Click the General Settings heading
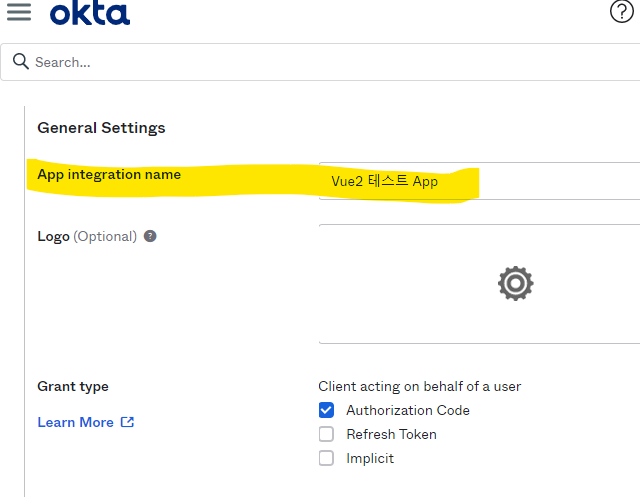The height and width of the screenshot is (497, 640). coord(101,128)
